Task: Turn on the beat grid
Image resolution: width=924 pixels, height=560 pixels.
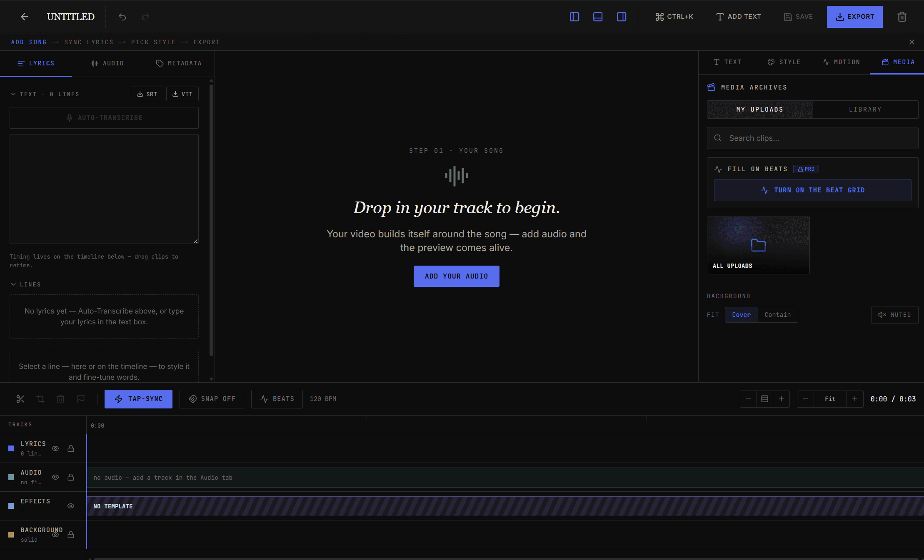Action: 813,190
